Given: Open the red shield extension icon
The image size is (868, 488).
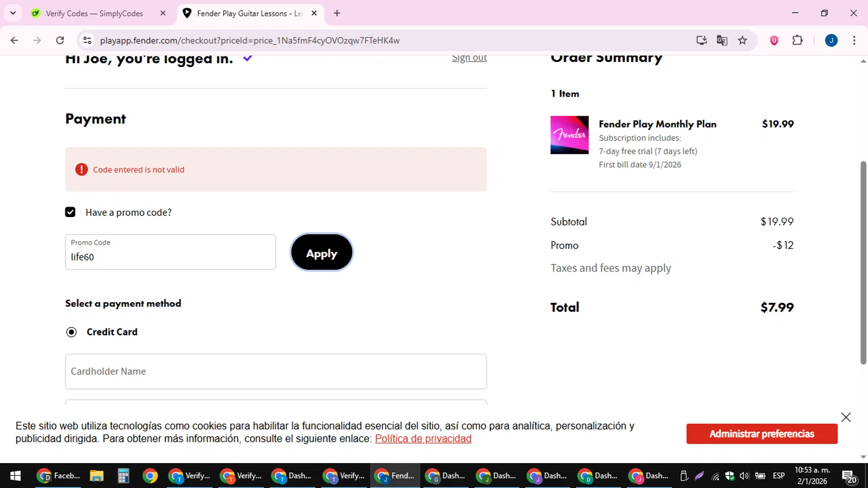Looking at the screenshot, I should (774, 41).
